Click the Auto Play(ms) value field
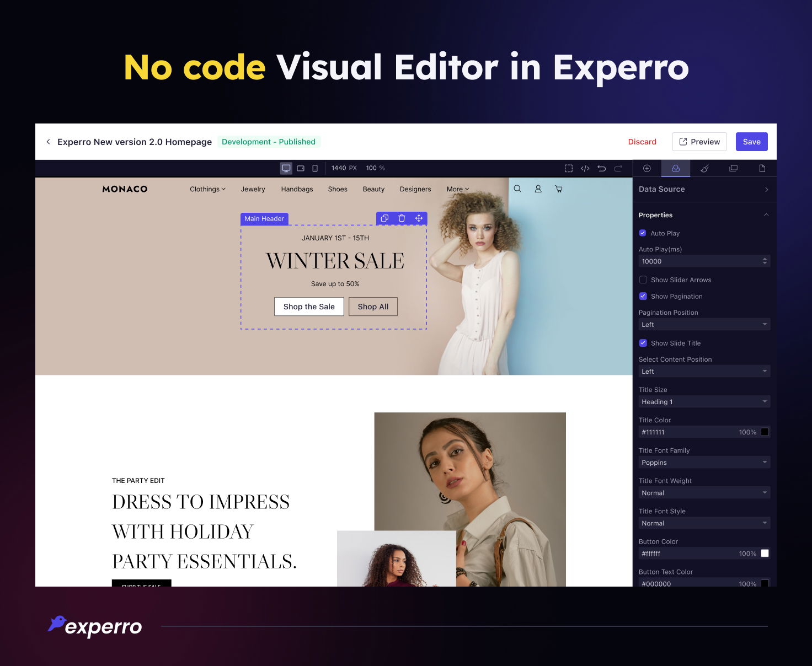Image resolution: width=812 pixels, height=666 pixels. point(704,261)
